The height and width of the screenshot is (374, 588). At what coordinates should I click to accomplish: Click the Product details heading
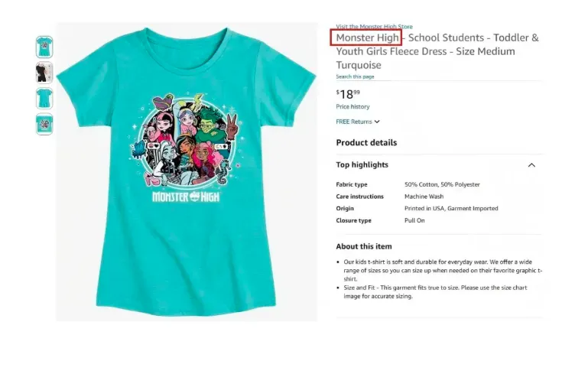(x=366, y=143)
